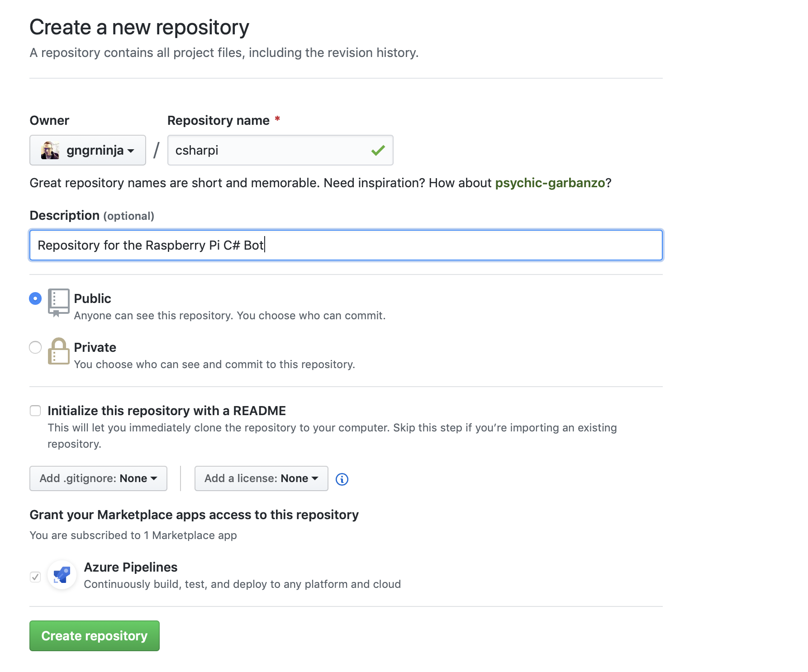The image size is (808, 672).
Task: Click the Public repository book icon
Action: [x=58, y=302]
